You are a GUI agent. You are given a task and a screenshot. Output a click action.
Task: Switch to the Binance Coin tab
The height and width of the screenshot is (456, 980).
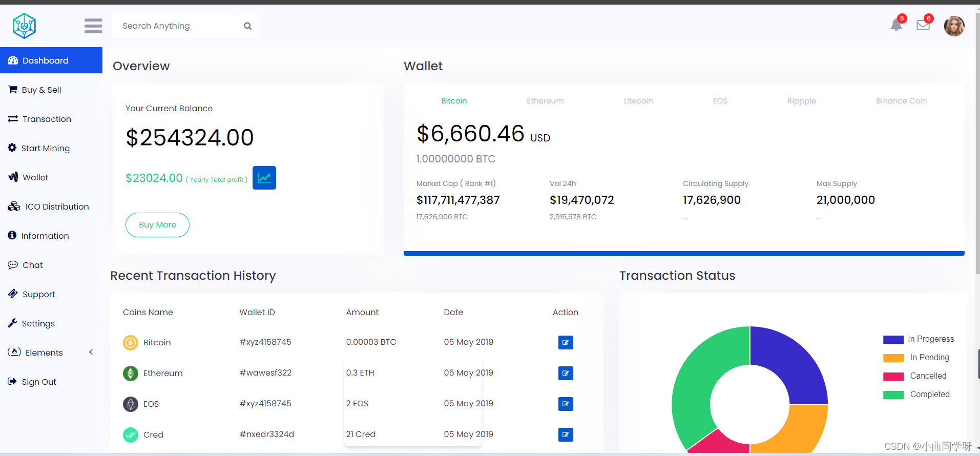point(901,101)
